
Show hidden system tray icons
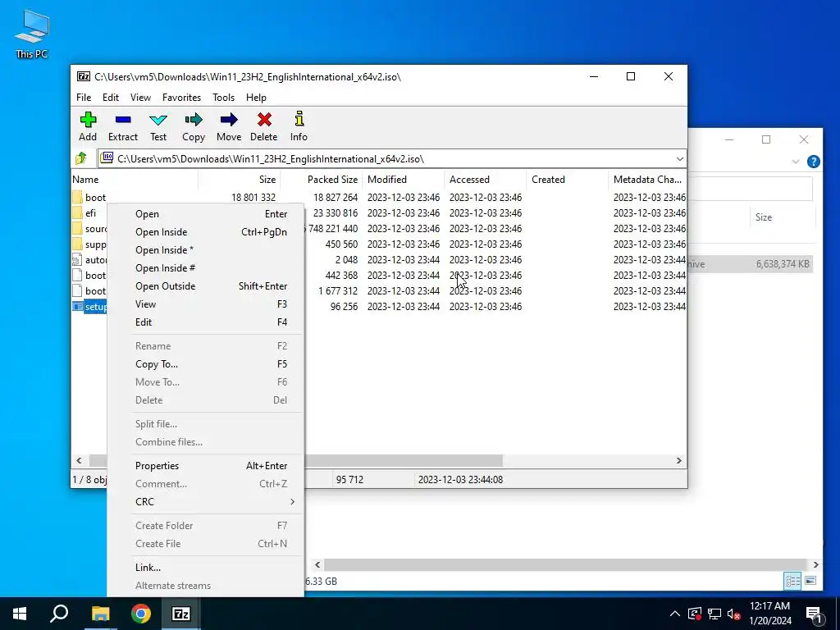click(x=675, y=614)
